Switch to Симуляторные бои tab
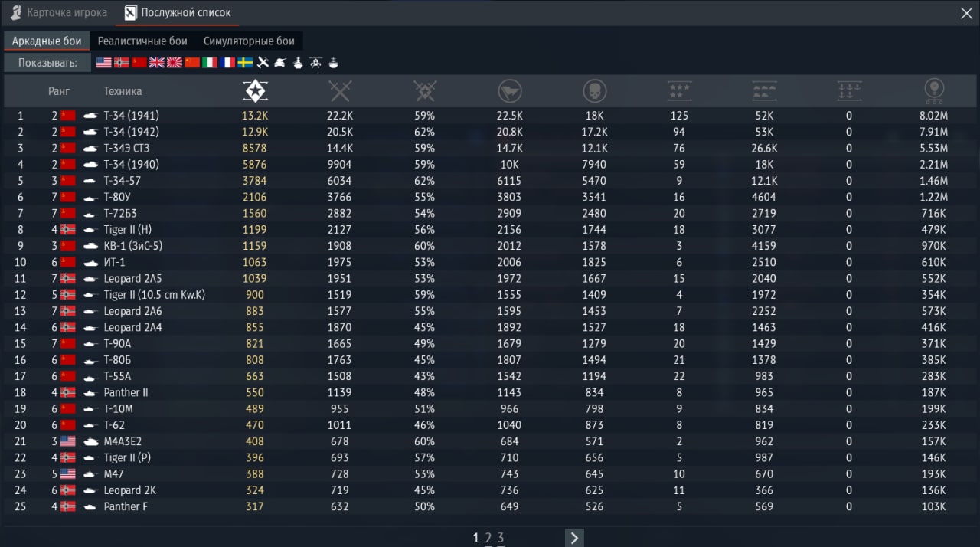Screen dimensions: 980x547 [249, 41]
